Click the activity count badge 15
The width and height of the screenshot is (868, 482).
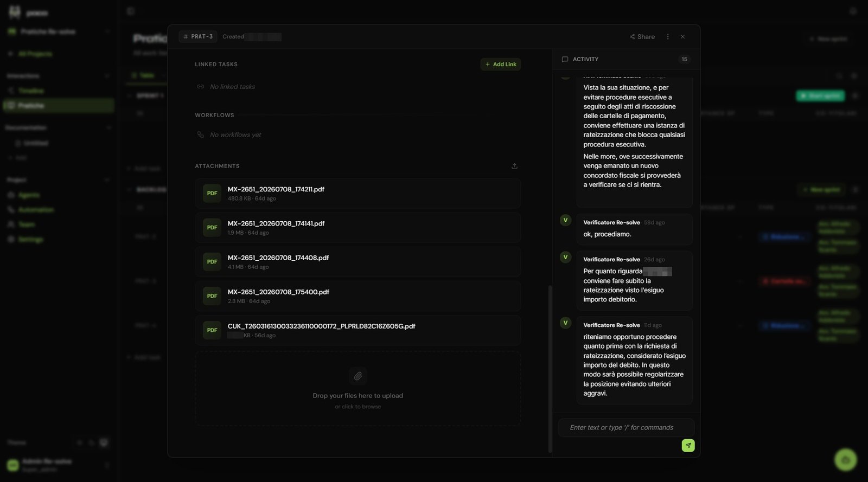(685, 59)
